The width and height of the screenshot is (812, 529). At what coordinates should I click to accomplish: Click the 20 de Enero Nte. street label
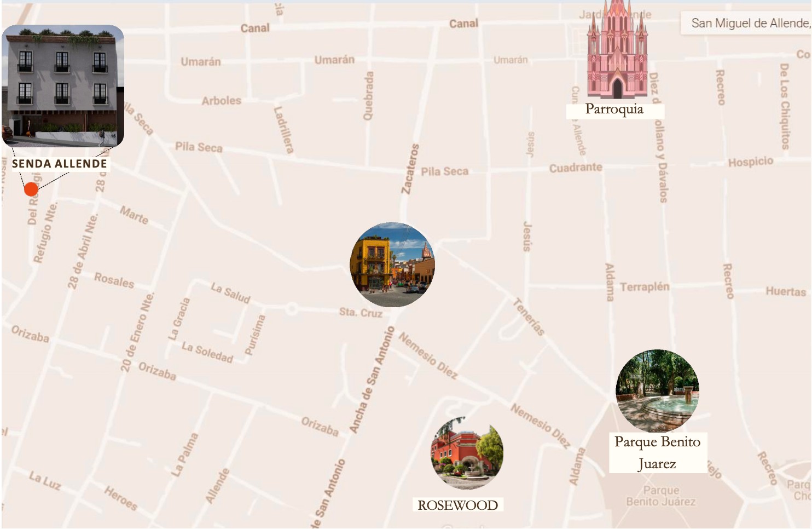(x=138, y=332)
